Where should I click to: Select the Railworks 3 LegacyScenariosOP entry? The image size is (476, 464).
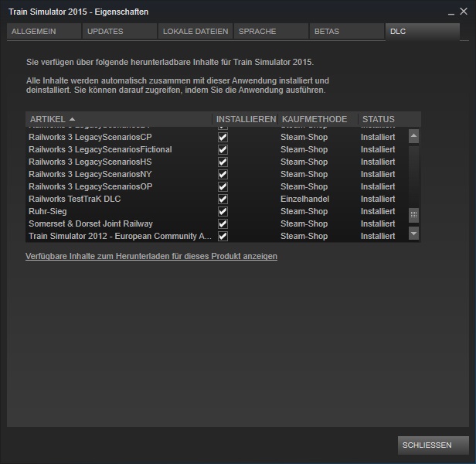click(216, 187)
